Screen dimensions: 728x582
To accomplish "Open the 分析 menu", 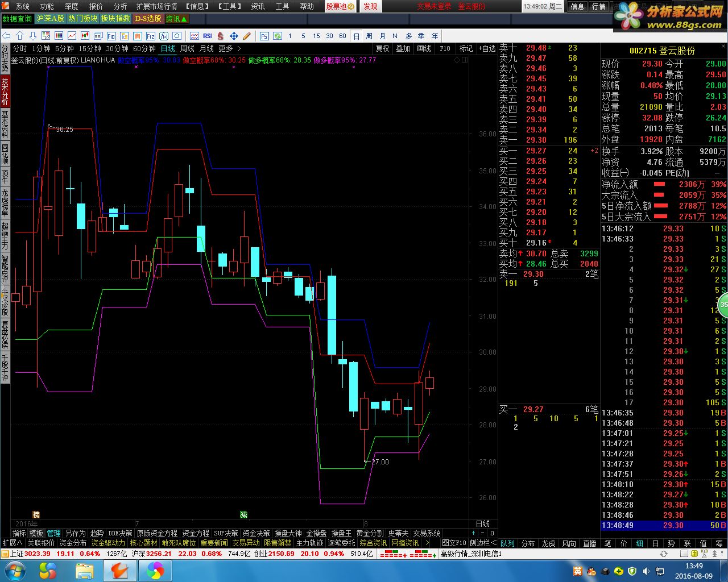I will (x=120, y=6).
